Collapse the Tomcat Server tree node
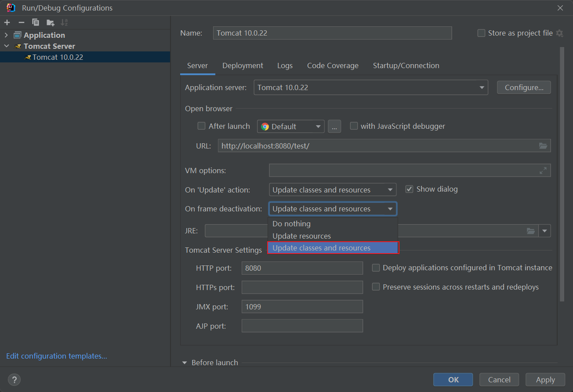 6,46
